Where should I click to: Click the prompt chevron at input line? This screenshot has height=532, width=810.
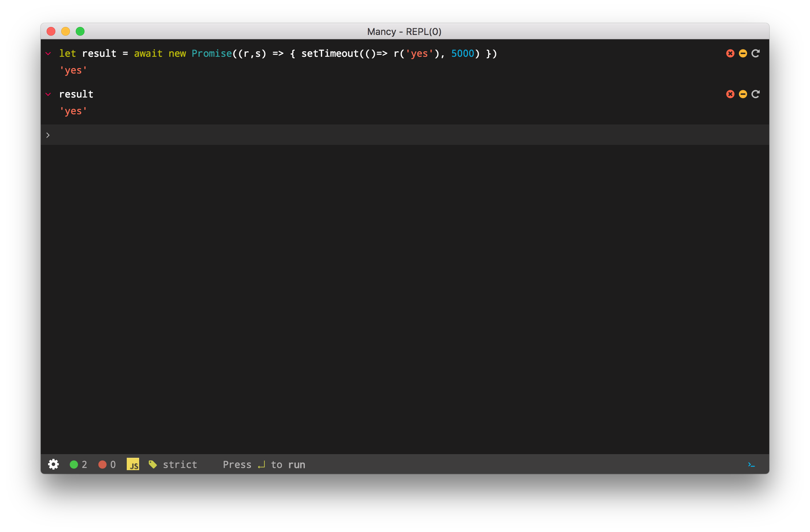[48, 135]
